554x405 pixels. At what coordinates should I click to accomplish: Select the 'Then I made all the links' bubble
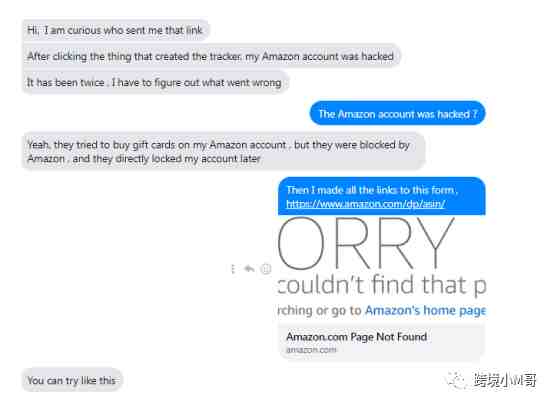(382, 196)
